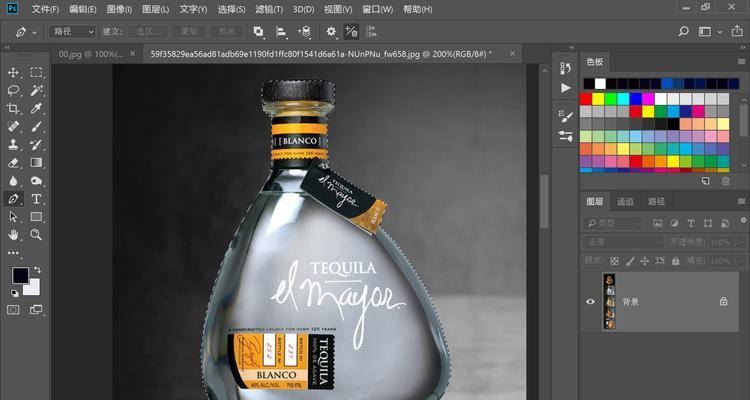
Task: Set the foreground color swatch
Action: (x=21, y=276)
